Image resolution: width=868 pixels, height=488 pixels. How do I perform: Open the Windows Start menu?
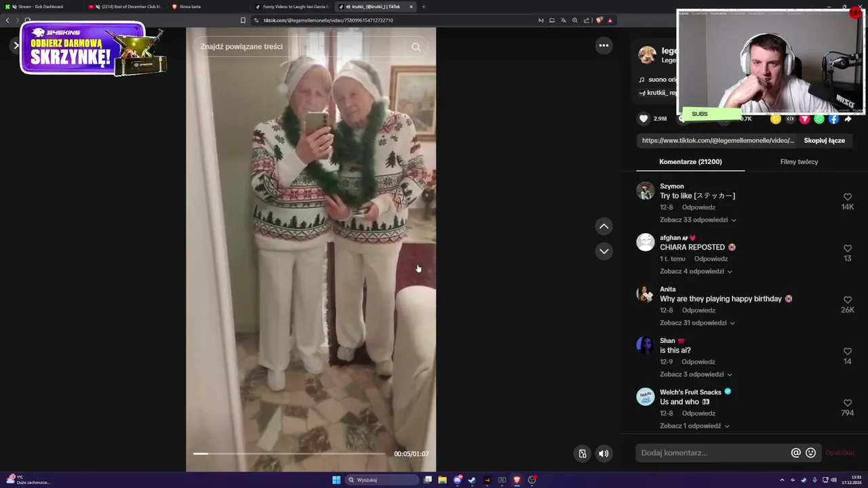tap(336, 480)
